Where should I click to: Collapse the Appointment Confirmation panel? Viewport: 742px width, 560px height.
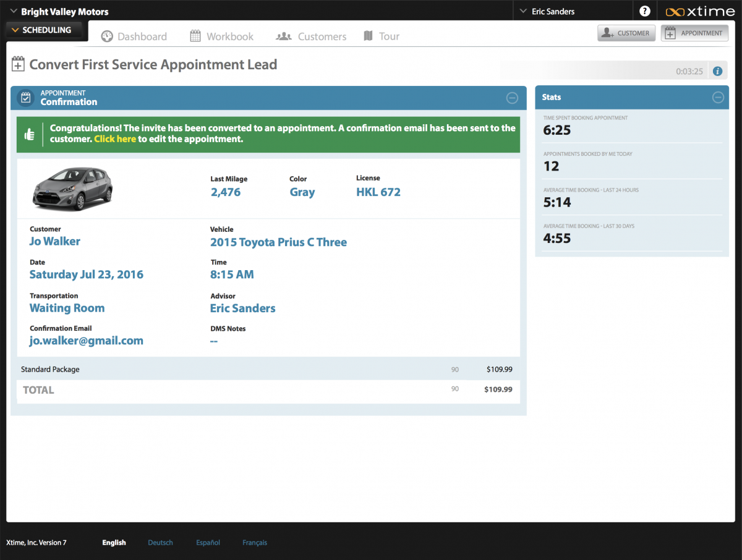(512, 98)
